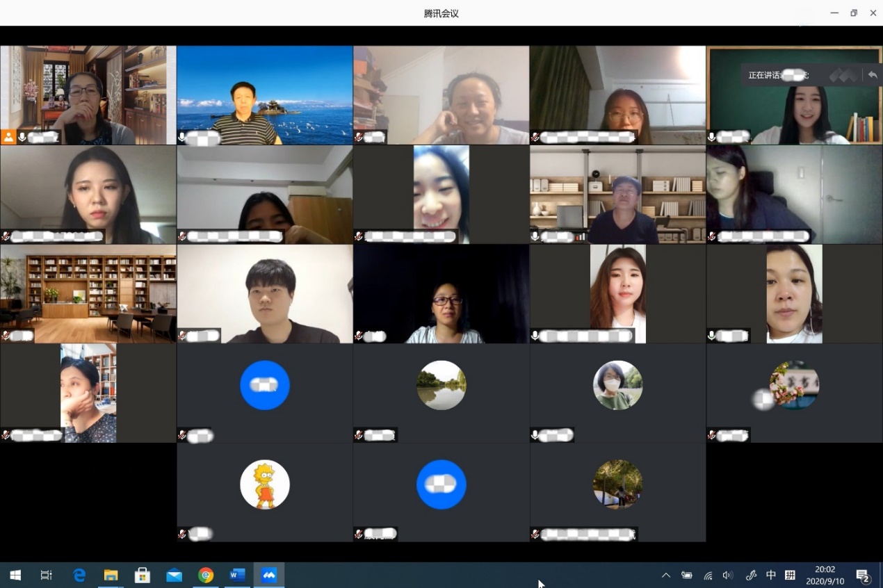Viewport: 883px width, 588px height.
Task: Click the mic icon on chalkboard background tile
Action: coord(712,138)
